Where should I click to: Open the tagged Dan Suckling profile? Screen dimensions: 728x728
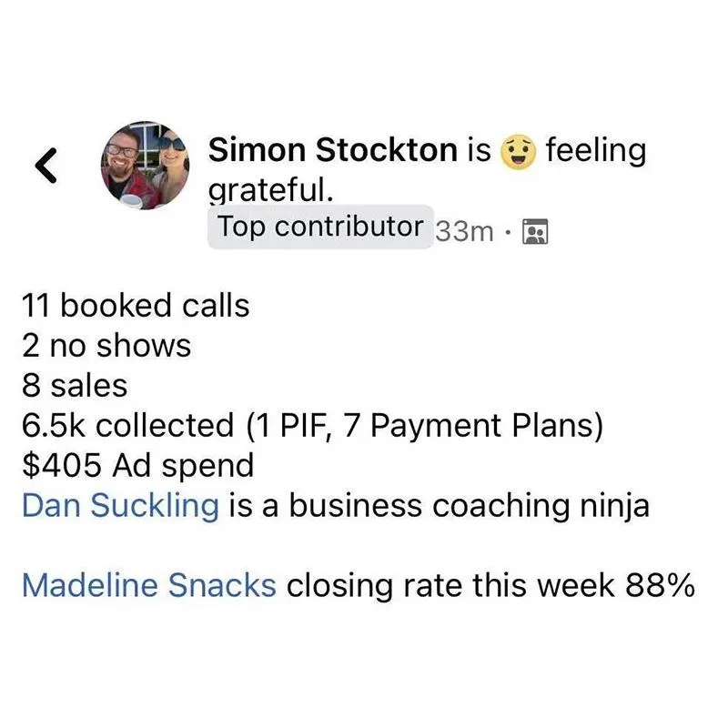coord(120,506)
